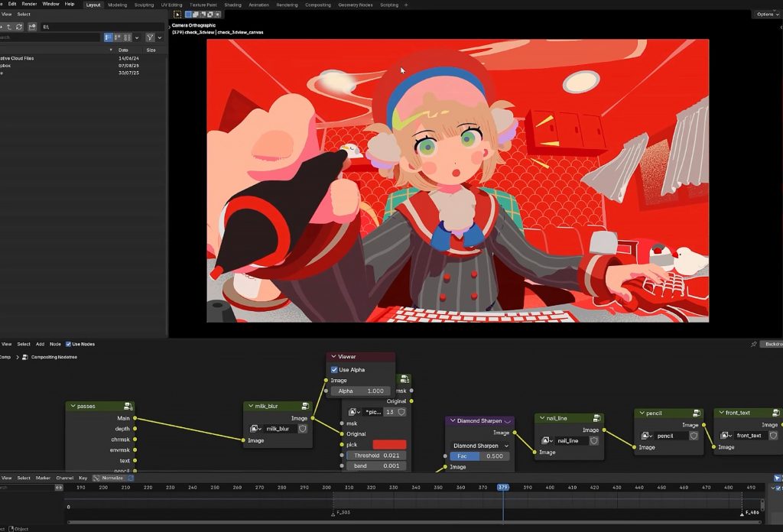The width and height of the screenshot is (783, 532).
Task: Click the create new directory icon
Action: pos(32,27)
